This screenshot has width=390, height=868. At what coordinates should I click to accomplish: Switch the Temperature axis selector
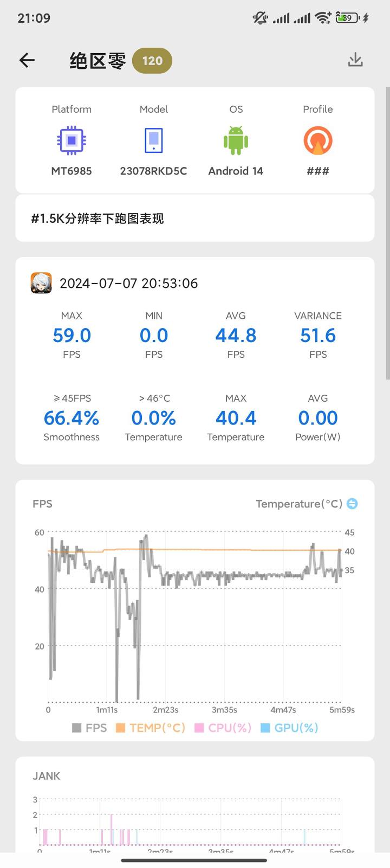[352, 504]
